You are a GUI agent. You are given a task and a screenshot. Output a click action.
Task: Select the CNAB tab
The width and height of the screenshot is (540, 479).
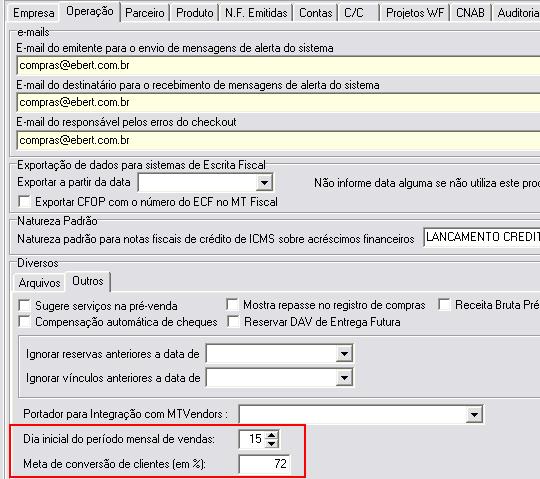[470, 13]
